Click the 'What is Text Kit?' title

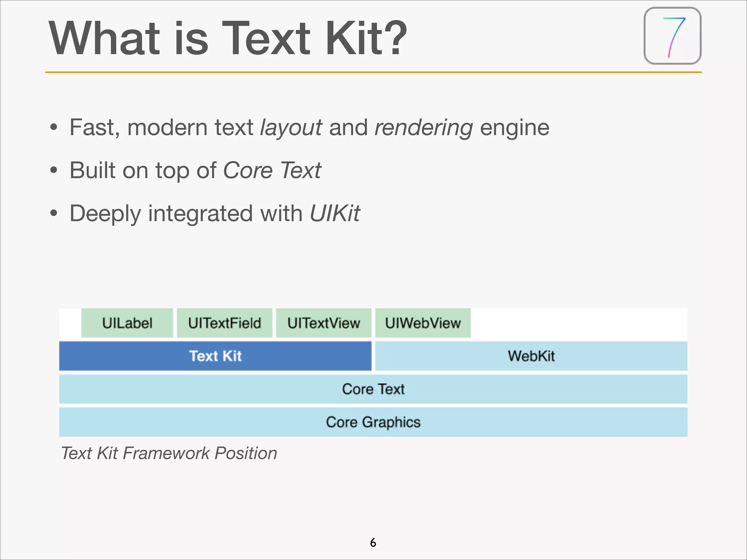(x=228, y=38)
